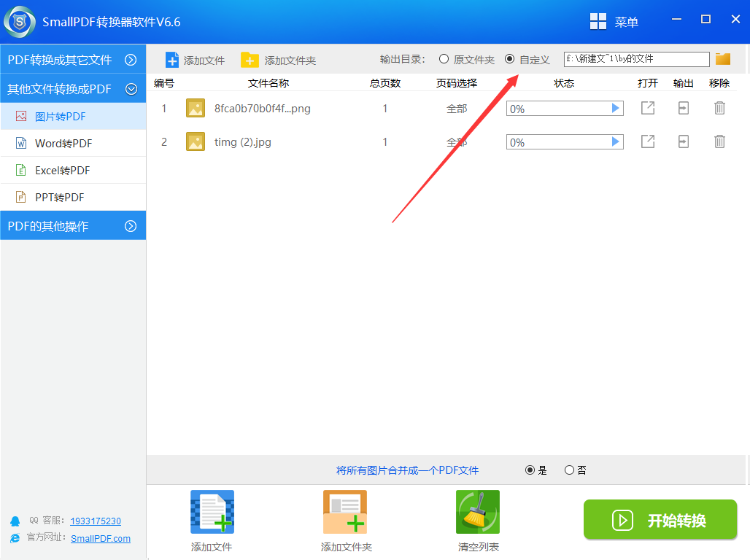Select the 原文件夹 output radio button
This screenshot has height=560, width=750.
point(444,59)
